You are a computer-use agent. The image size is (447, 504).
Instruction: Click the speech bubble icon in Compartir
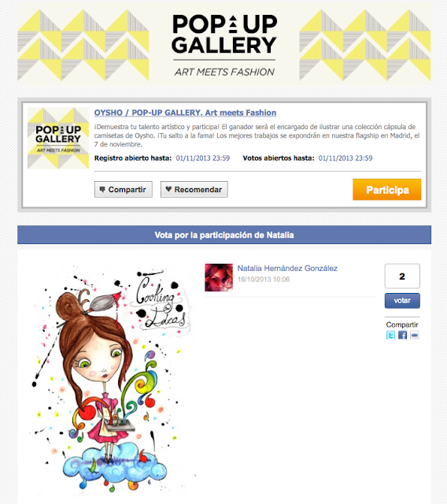pos(102,189)
